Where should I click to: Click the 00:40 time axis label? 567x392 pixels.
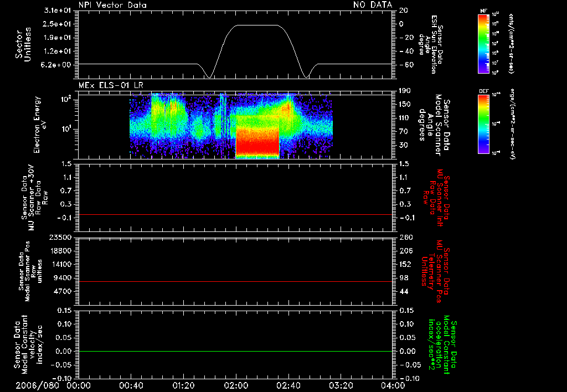pyautogui.click(x=131, y=385)
